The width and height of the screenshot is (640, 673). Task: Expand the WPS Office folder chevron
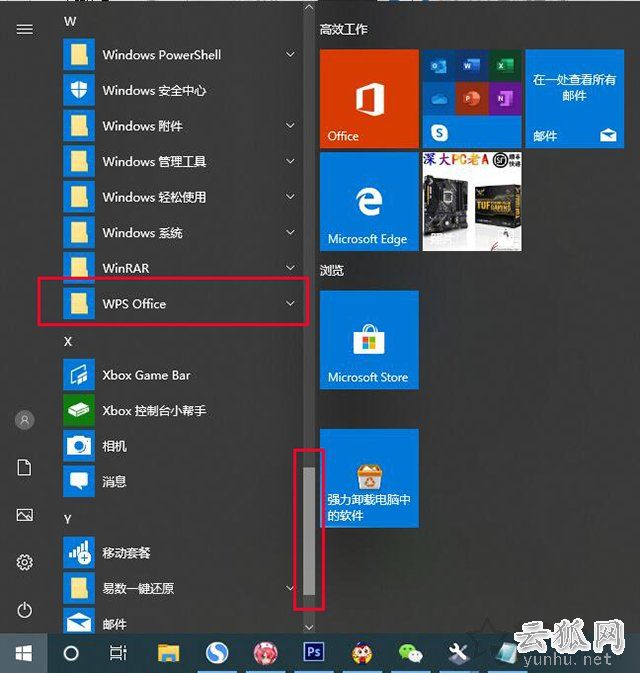point(291,303)
